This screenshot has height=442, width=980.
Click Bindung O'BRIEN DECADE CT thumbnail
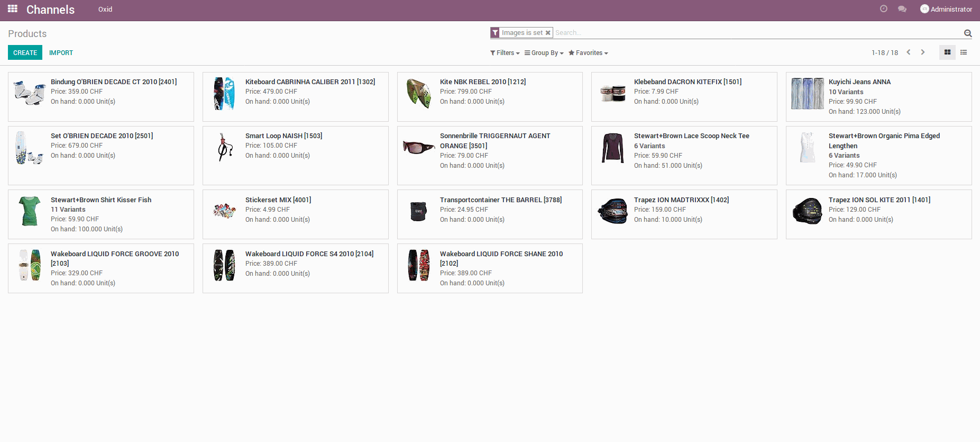click(x=29, y=93)
